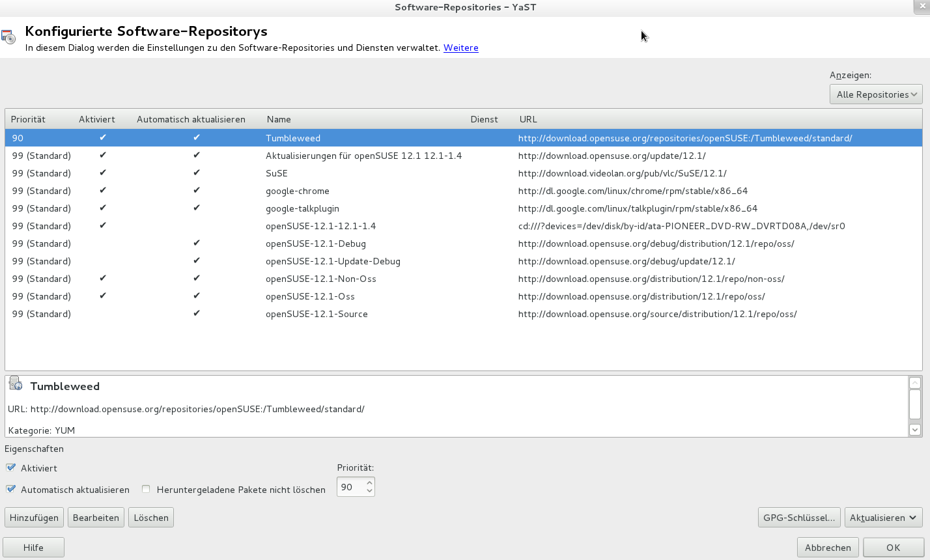Select the openSUSE-12.1-Debug repository name
This screenshot has width=930, height=560.
tap(316, 244)
